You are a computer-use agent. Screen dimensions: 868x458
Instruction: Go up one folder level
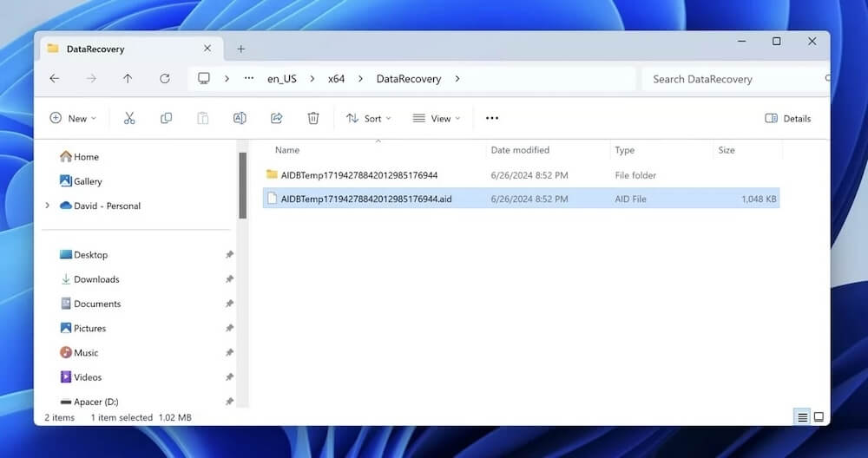128,79
